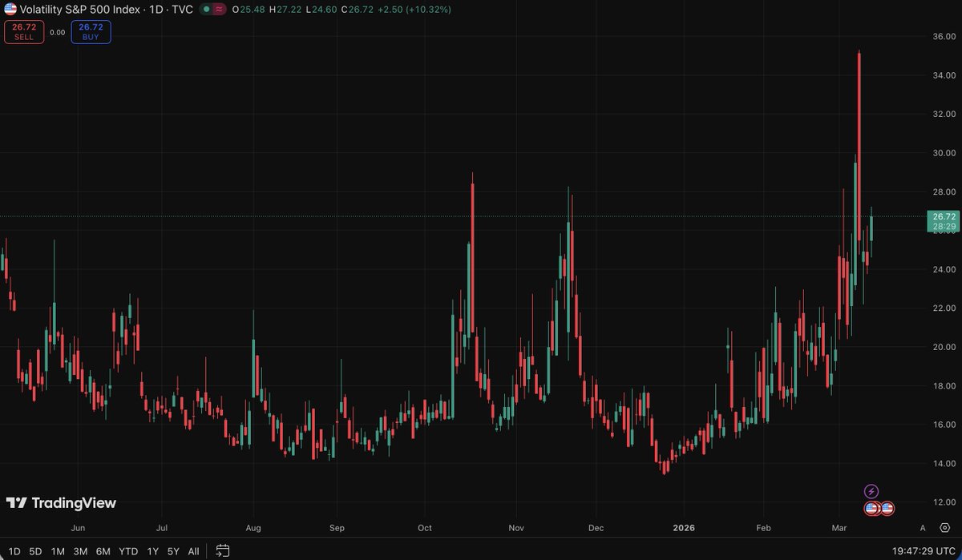The image size is (962, 560).
Task: Click the red SELL button showing 26.72
Action: click(x=22, y=32)
